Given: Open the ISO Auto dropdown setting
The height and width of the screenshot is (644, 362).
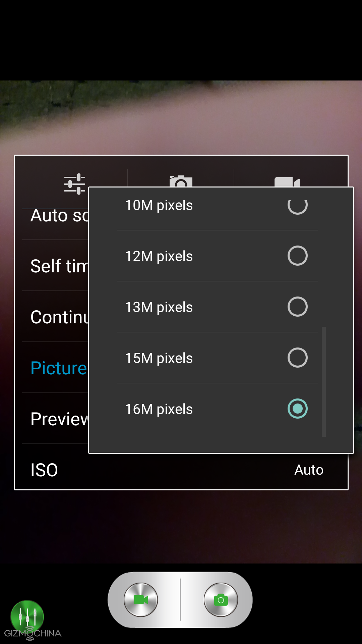Looking at the screenshot, I should (x=181, y=470).
